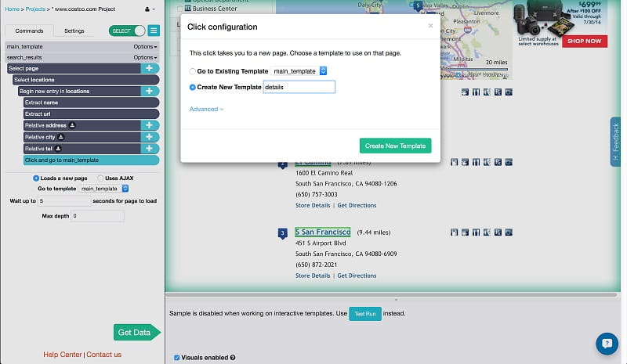
Task: Switch to the Settings tab
Action: (74, 31)
